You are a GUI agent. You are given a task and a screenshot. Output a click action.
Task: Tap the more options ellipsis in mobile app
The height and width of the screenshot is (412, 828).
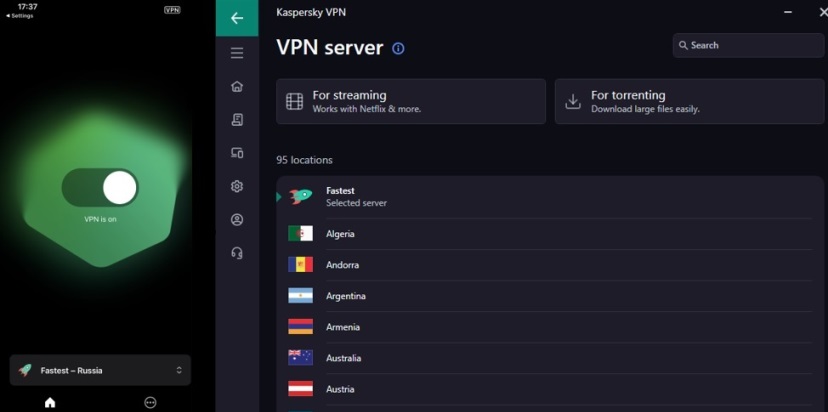(150, 402)
